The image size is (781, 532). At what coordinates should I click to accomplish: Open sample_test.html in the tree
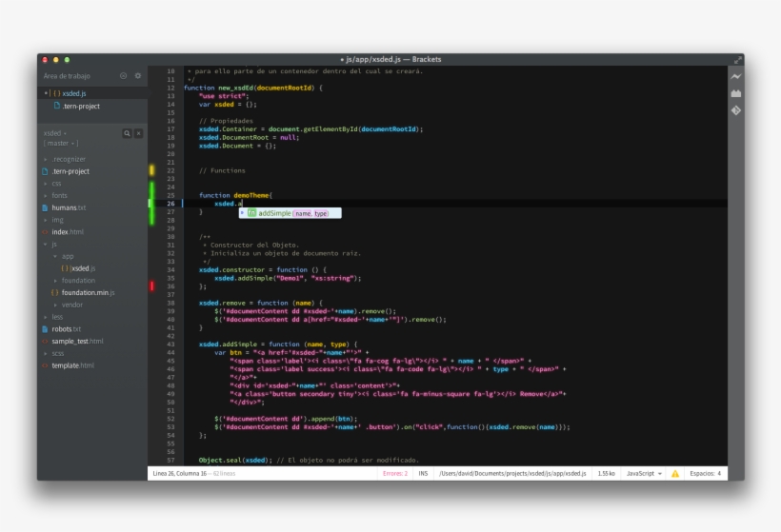78,342
